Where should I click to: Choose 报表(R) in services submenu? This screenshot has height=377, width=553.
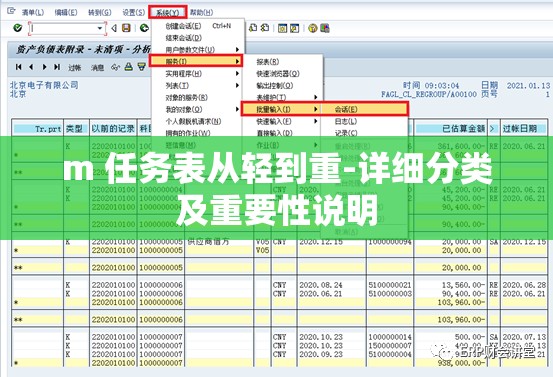[x=268, y=62]
